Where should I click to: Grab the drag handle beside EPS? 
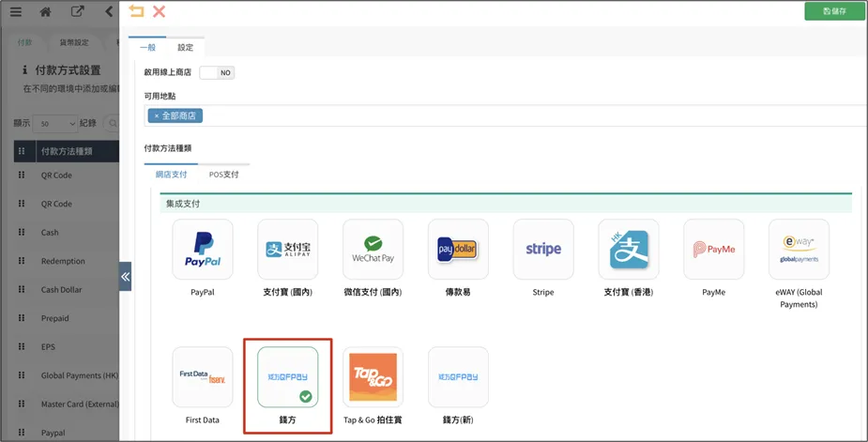(x=22, y=346)
